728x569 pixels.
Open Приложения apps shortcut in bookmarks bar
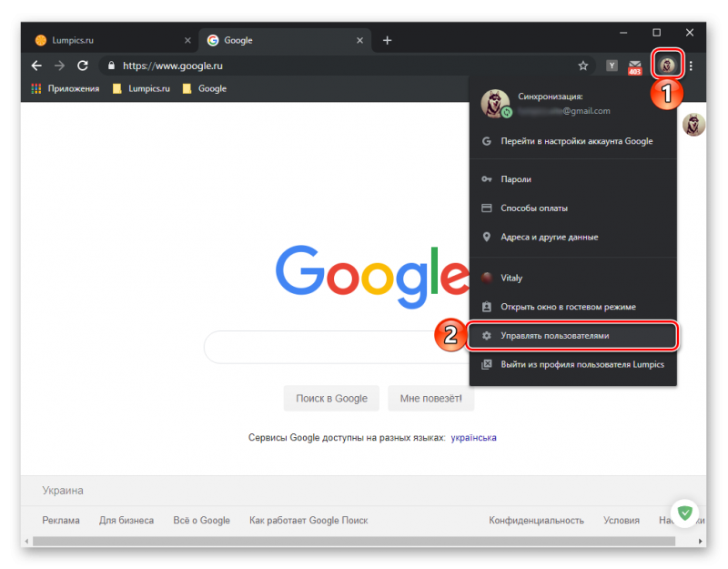65,88
